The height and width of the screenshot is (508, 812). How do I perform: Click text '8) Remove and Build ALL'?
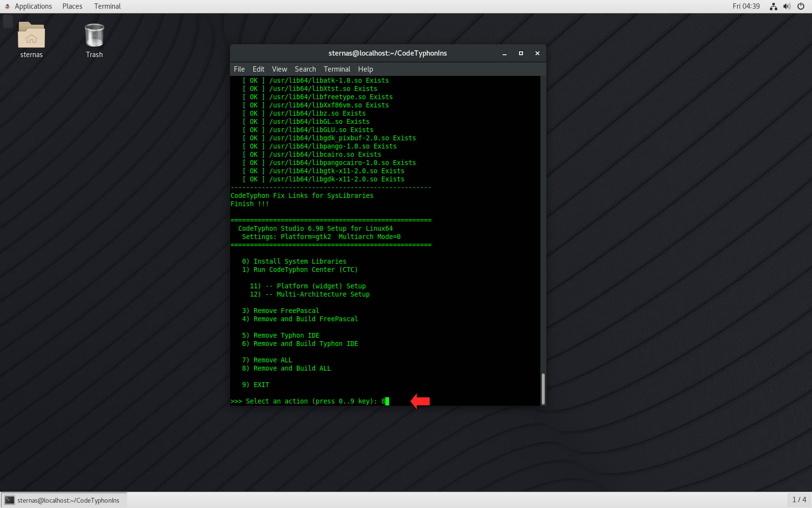pyautogui.click(x=287, y=368)
